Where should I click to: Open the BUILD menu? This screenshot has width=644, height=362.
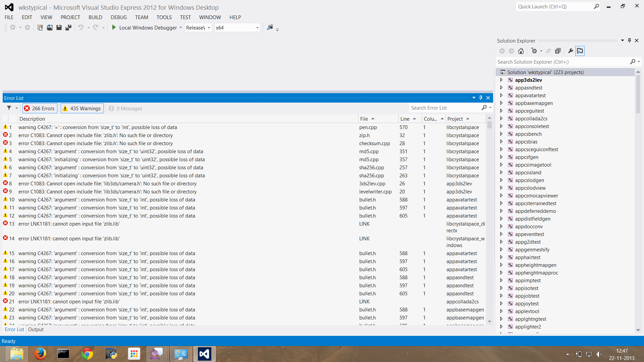[x=95, y=17]
